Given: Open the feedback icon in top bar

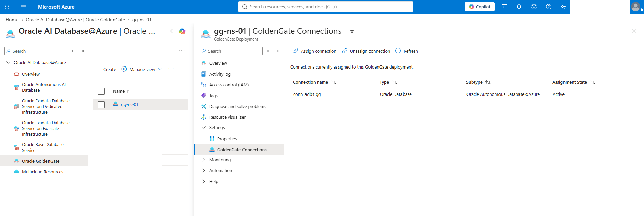Looking at the screenshot, I should pos(563,7).
